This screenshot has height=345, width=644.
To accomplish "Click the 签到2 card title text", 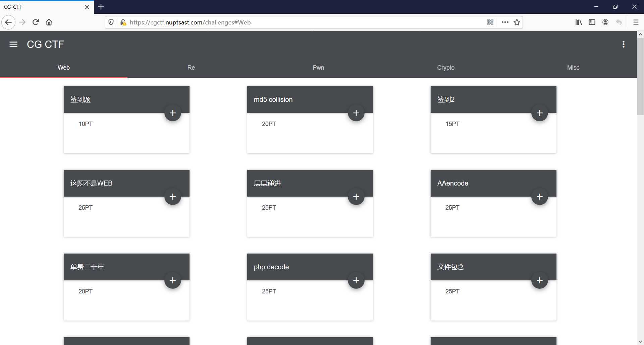I will (x=446, y=99).
